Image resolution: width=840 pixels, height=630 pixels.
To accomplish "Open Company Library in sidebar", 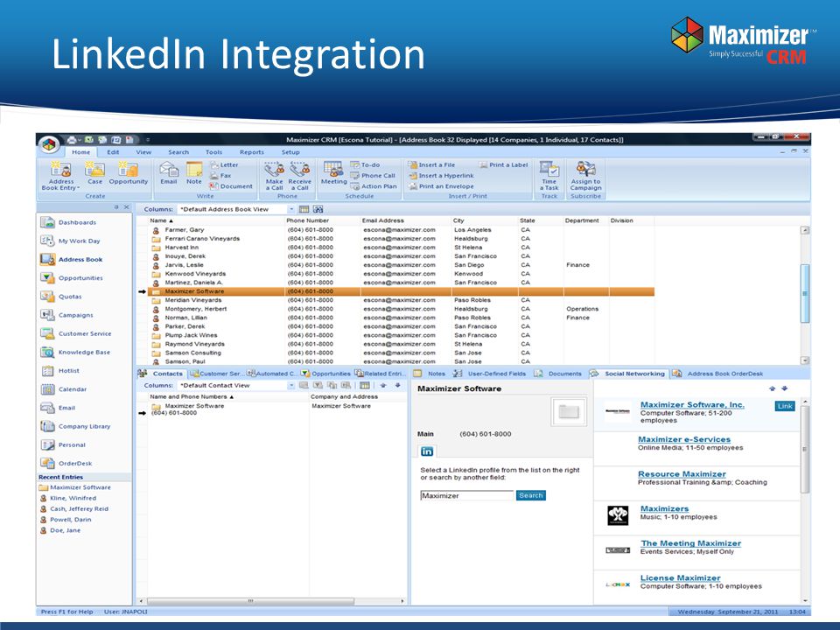I will [75, 426].
